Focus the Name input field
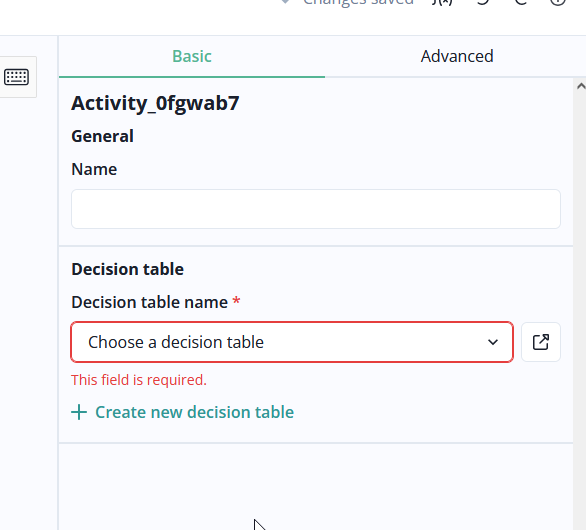Image resolution: width=586 pixels, height=530 pixels. click(316, 209)
